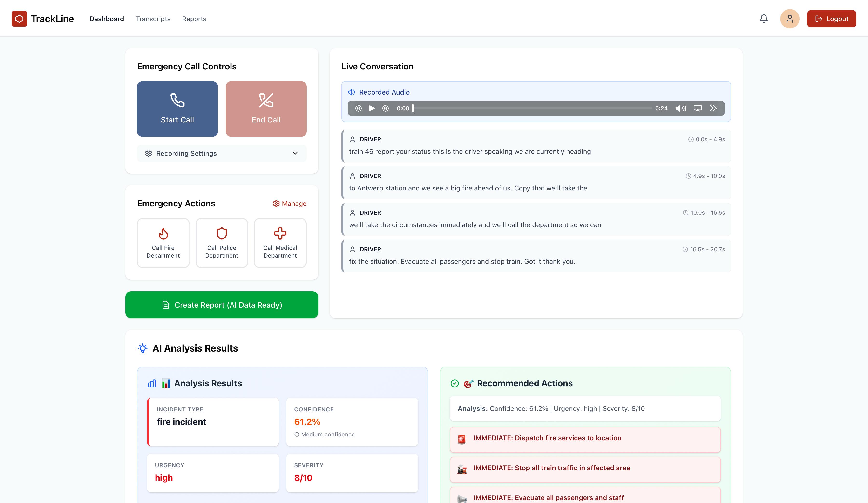
Task: Select transcript line 'fix the situation'
Action: (x=536, y=256)
